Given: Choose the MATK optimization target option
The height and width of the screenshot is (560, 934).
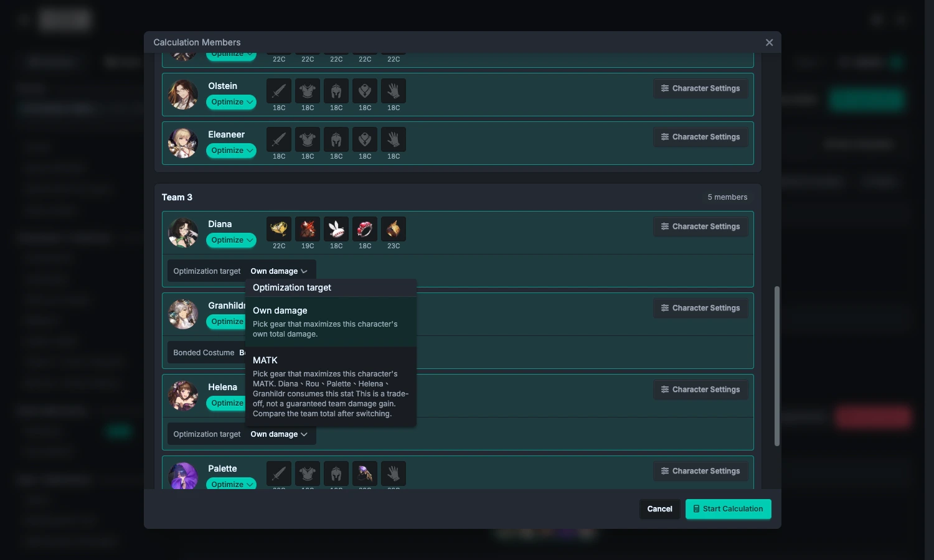Looking at the screenshot, I should click(331, 386).
